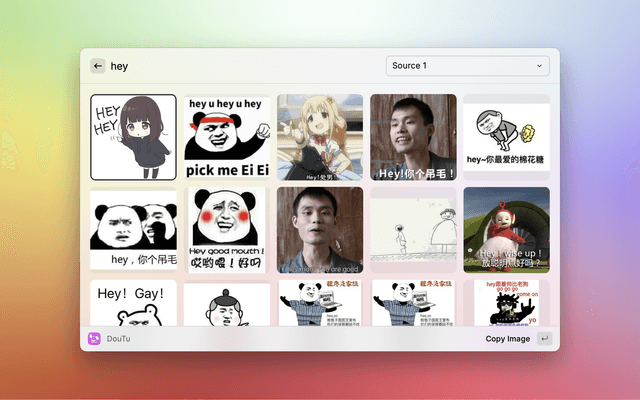Select the red Teletubby 'Hey! Wise up!' meme
The width and height of the screenshot is (640, 400).
pyautogui.click(x=506, y=230)
